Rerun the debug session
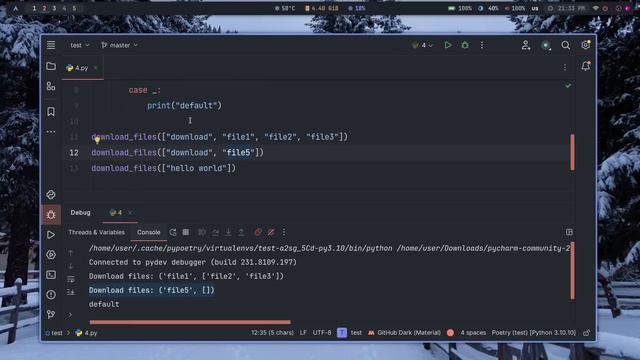 click(173, 232)
